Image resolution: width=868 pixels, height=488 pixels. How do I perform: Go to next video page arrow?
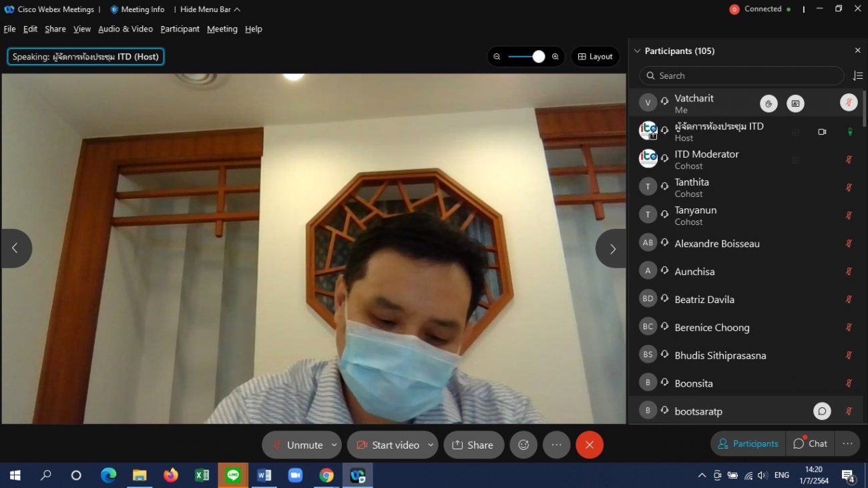[612, 248]
